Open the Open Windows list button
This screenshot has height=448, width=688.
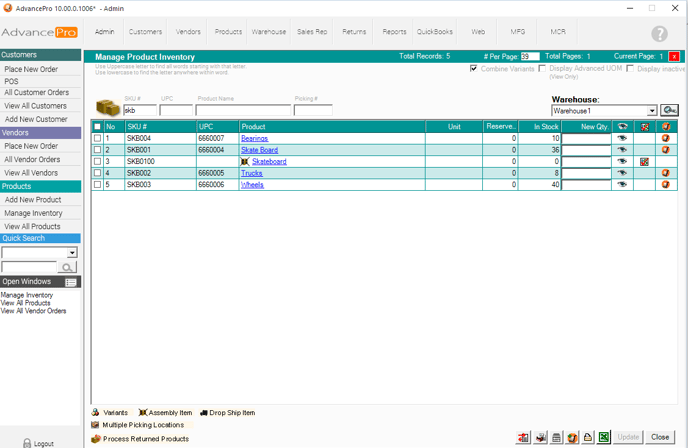coord(71,283)
